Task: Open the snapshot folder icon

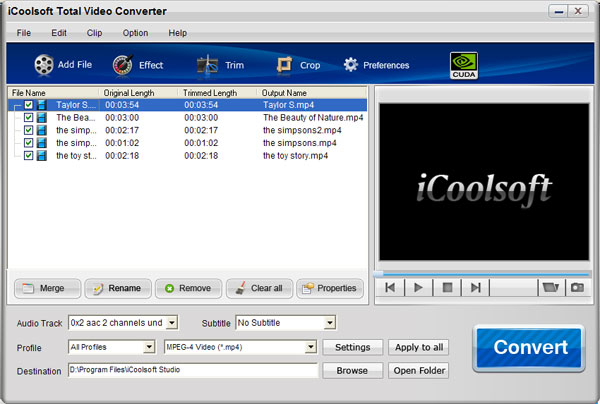Action: click(x=551, y=287)
